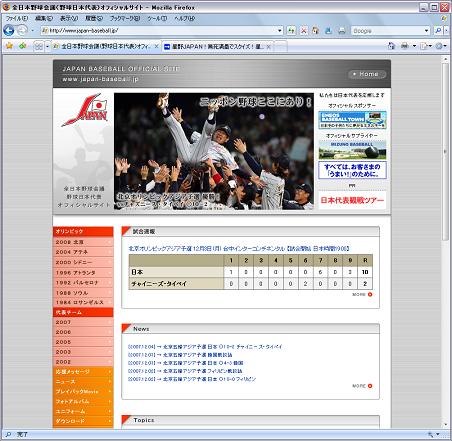Click the gear tools icon in the tab bar toolbar
The width and height of the screenshot is (452, 441).
439,46
